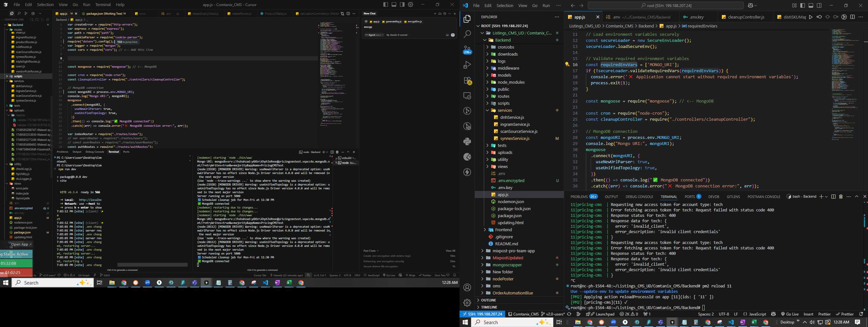Open Manage gear in VS Code activity bar
The image size is (868, 327).
coord(467,303)
